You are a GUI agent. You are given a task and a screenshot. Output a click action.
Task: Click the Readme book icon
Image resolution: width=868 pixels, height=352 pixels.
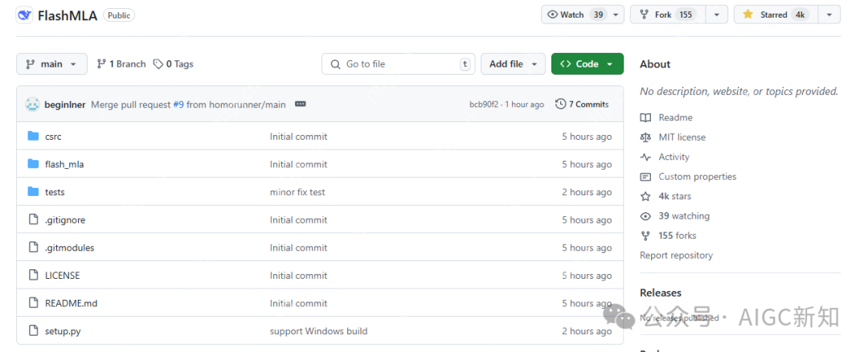645,117
